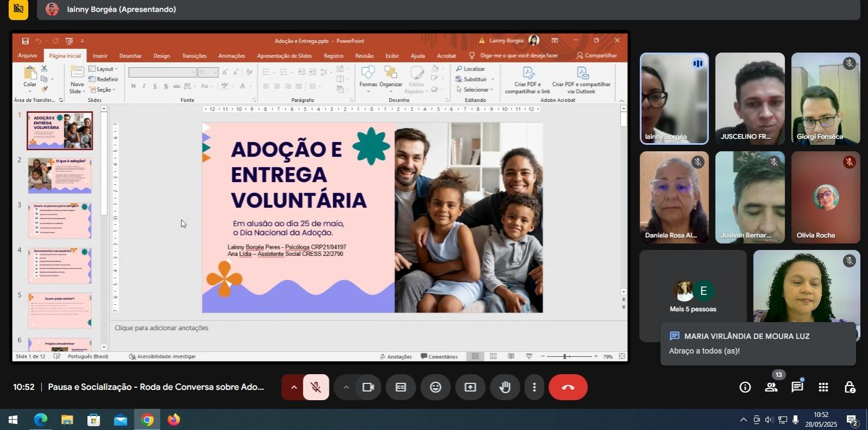Select slide 2 thumbnail O que é adoção
Viewport: 868px width, 430px height.
[60, 176]
